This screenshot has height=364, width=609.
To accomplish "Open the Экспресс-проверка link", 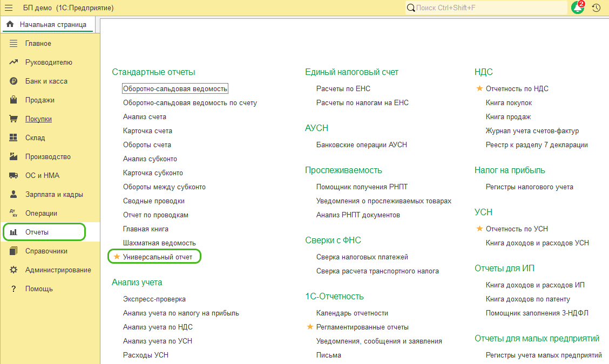I will point(154,299).
